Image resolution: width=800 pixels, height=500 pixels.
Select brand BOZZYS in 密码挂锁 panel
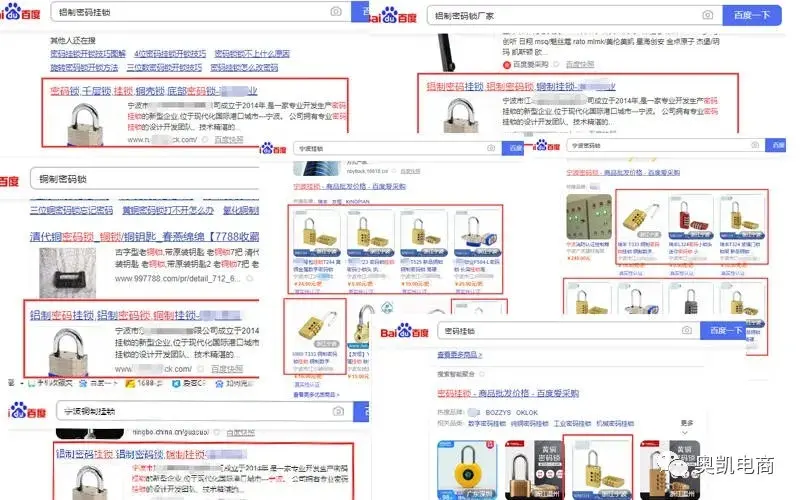coord(498,412)
